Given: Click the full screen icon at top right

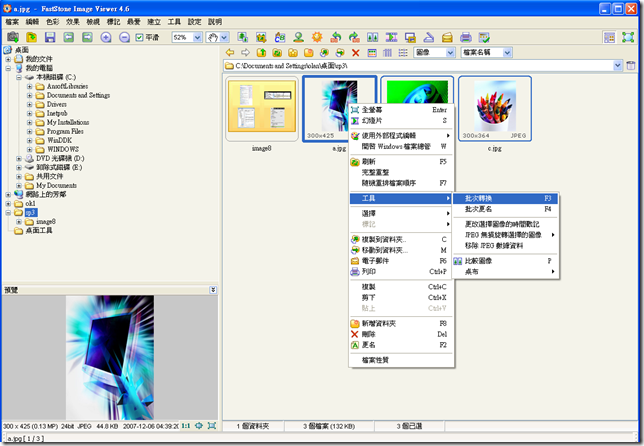Looking at the screenshot, I should click(628, 37).
